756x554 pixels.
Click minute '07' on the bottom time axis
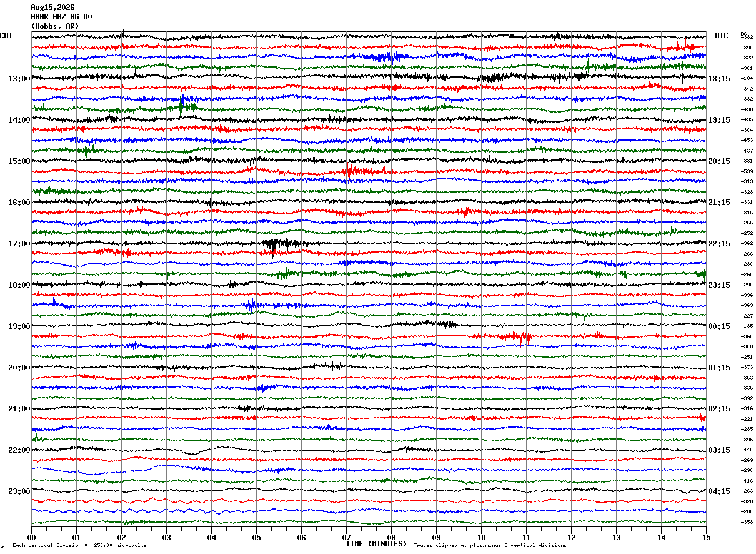pos(346,537)
